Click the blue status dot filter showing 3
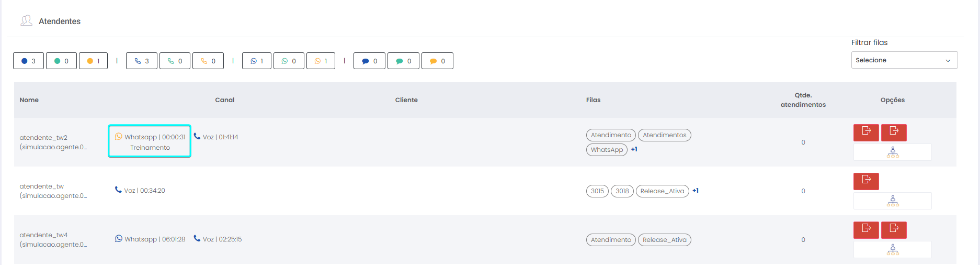 coord(28,61)
